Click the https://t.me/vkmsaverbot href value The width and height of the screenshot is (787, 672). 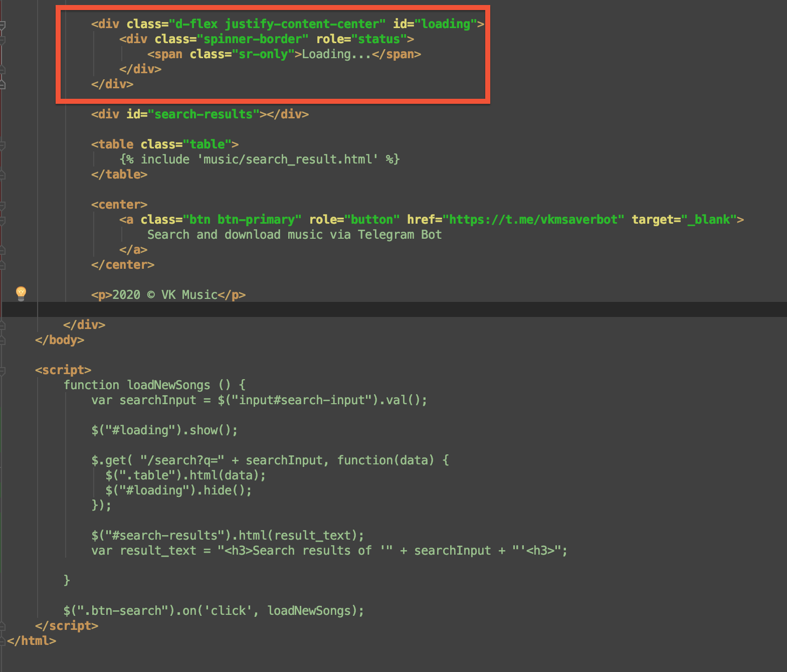point(533,220)
